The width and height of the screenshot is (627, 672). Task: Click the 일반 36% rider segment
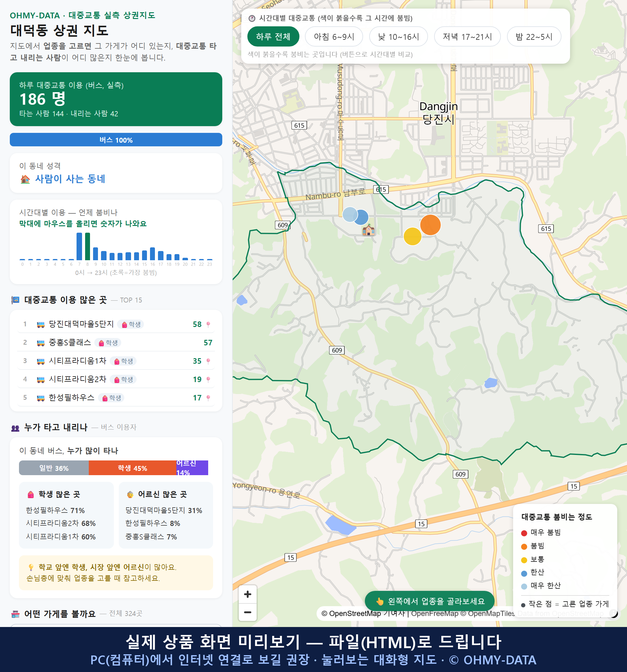pos(54,468)
